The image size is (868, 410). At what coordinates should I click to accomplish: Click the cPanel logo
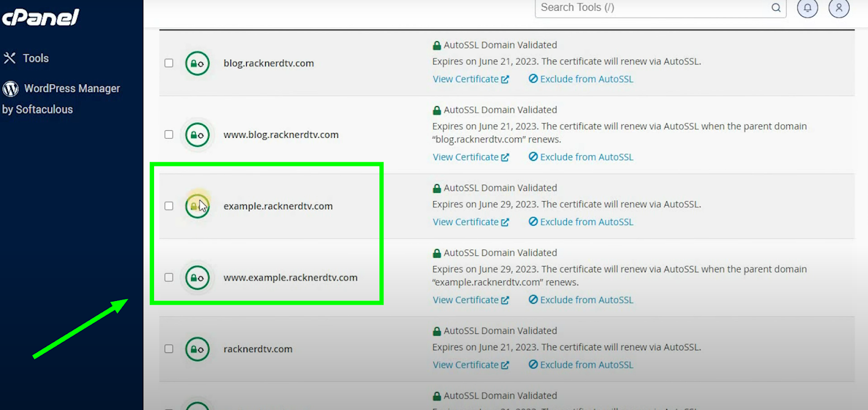point(41,17)
